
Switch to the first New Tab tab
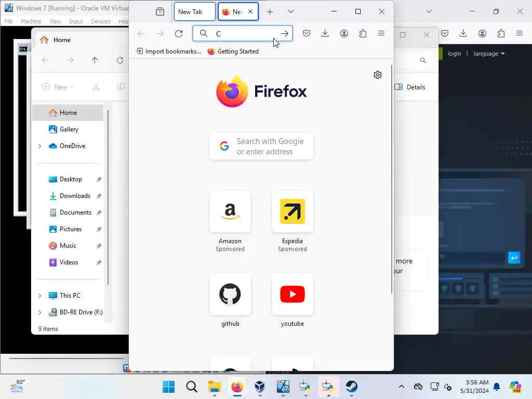click(195, 12)
